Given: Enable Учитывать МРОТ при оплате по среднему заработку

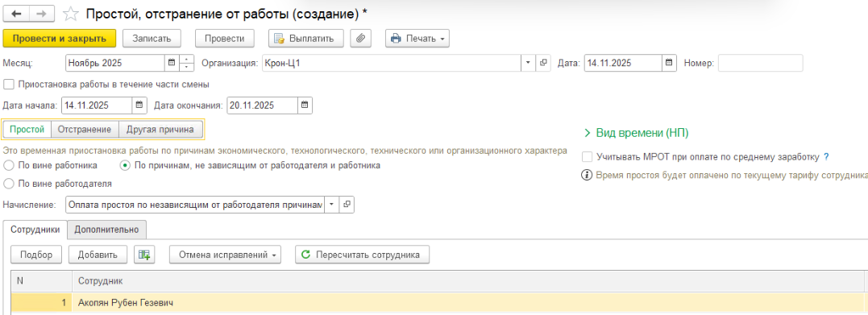Looking at the screenshot, I should pyautogui.click(x=588, y=156).
